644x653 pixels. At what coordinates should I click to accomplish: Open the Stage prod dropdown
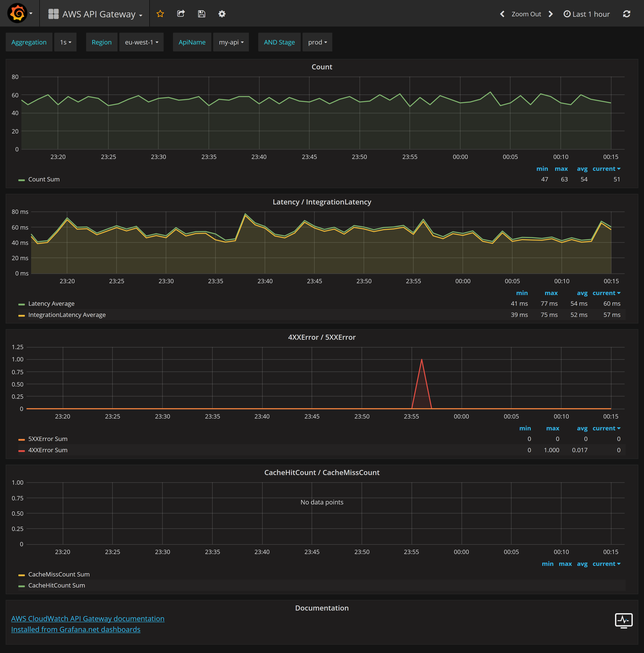pyautogui.click(x=317, y=42)
